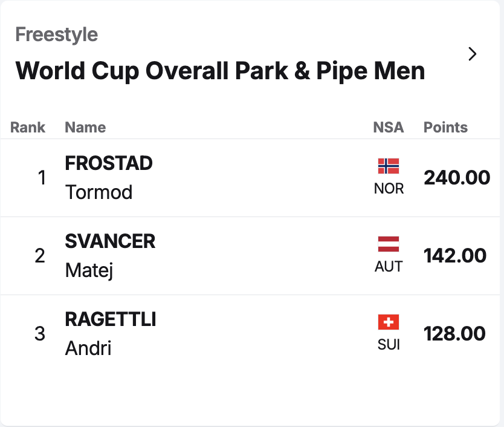504x427 pixels.
Task: Select athlete SVANCER Matej
Action: (x=110, y=256)
